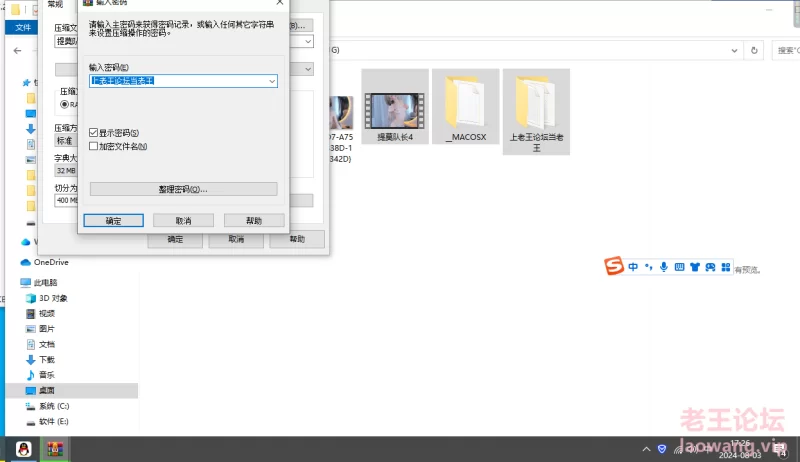Open the 32 MB dictionary size dropdown
The image size is (800, 462).
66,170
